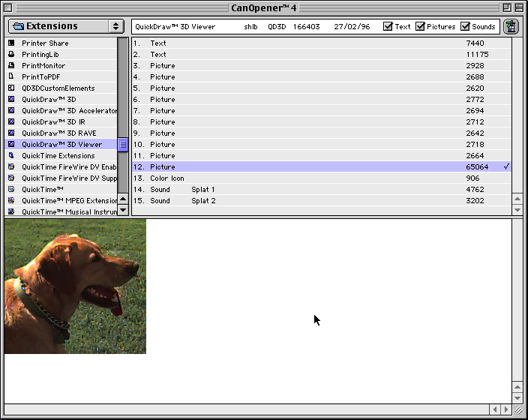The image size is (528, 420).
Task: Click the checkmark on Picture row 12
Action: (506, 166)
